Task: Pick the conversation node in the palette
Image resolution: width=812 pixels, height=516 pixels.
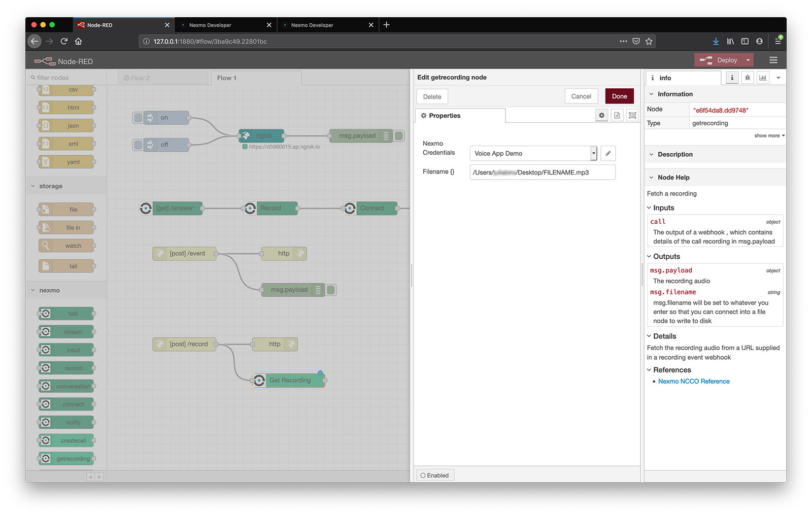Action: [x=66, y=386]
